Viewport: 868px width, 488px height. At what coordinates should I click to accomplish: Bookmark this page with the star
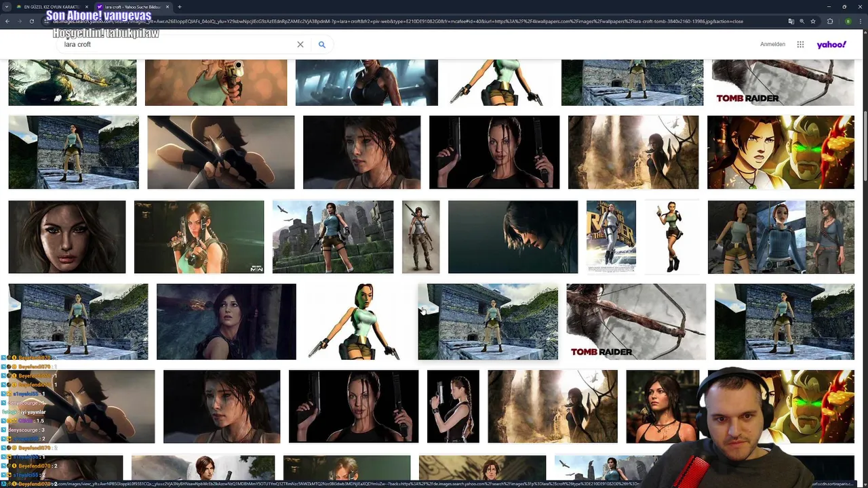[x=812, y=21]
